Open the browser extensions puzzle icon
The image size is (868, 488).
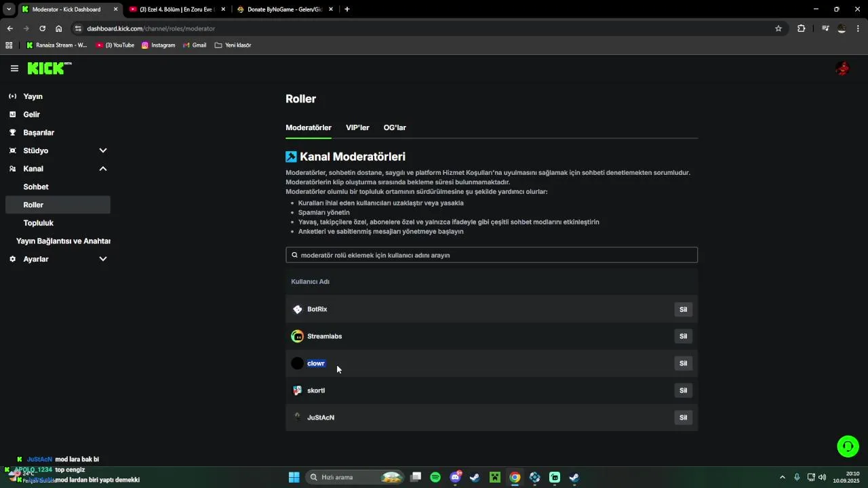coord(802,28)
